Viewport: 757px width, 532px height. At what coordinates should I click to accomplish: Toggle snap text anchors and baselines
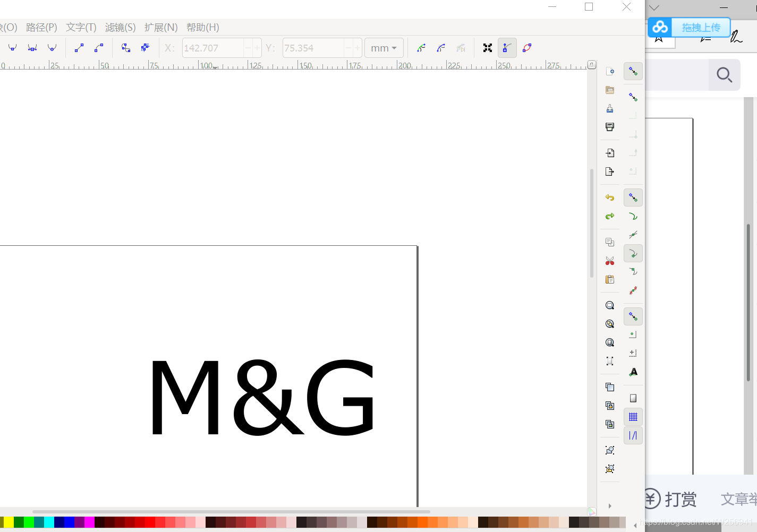click(x=633, y=372)
